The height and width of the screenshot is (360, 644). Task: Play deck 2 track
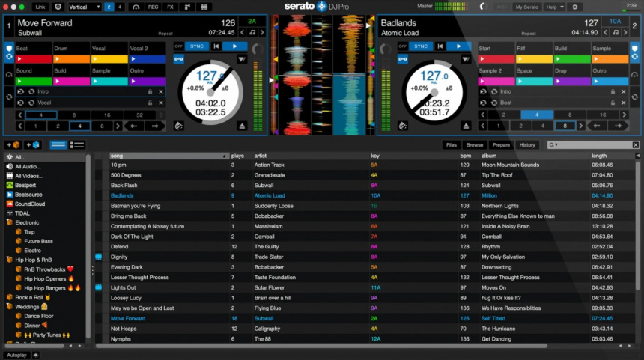pyautogui.click(x=459, y=46)
